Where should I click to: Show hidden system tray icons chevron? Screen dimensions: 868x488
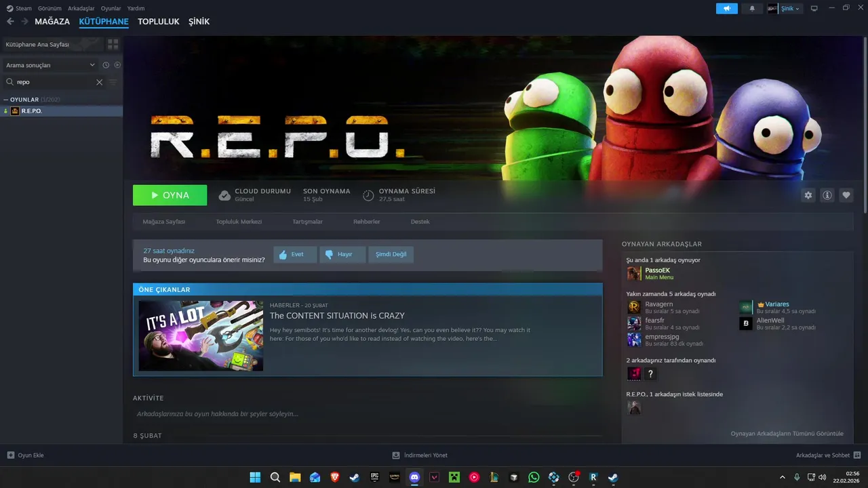(782, 477)
